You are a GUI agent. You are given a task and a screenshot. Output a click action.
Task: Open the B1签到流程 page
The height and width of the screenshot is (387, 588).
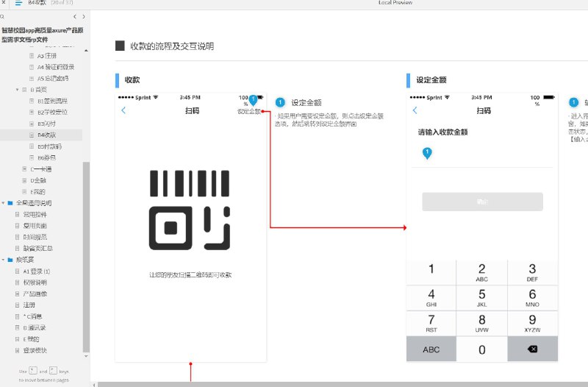pyautogui.click(x=52, y=101)
